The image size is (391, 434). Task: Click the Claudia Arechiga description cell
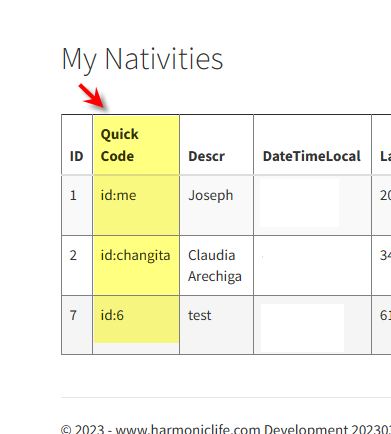pos(217,265)
